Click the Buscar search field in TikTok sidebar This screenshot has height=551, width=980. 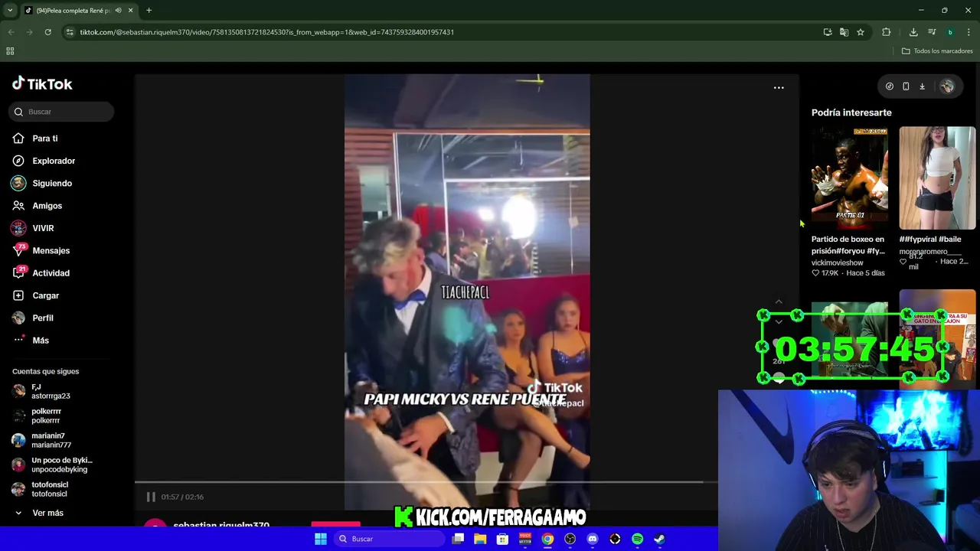coord(63,112)
